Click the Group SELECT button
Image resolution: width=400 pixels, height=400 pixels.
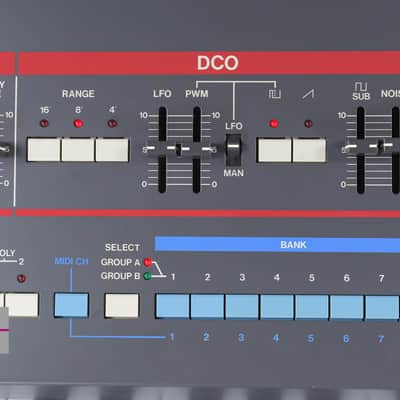click(122, 305)
